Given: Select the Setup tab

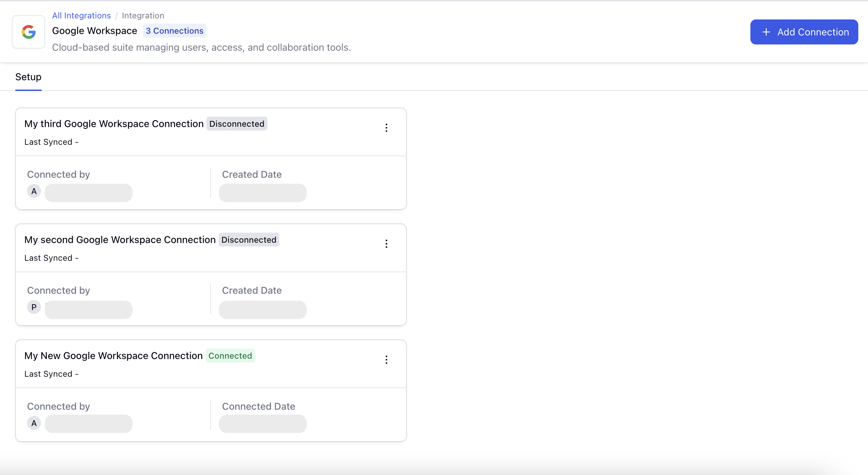Looking at the screenshot, I should [28, 77].
